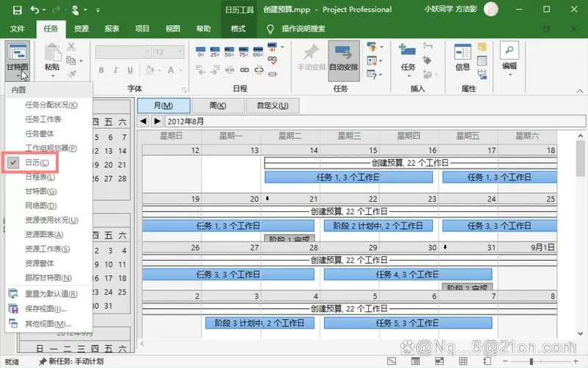The height and width of the screenshot is (368, 588).
Task: Open the font name combo box
Action: (x=123, y=52)
